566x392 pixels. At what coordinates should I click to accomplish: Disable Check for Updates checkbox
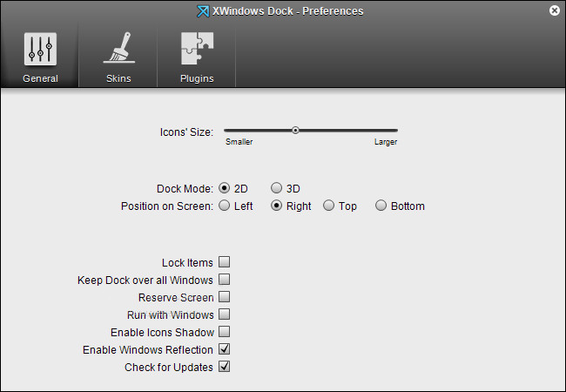pos(224,367)
